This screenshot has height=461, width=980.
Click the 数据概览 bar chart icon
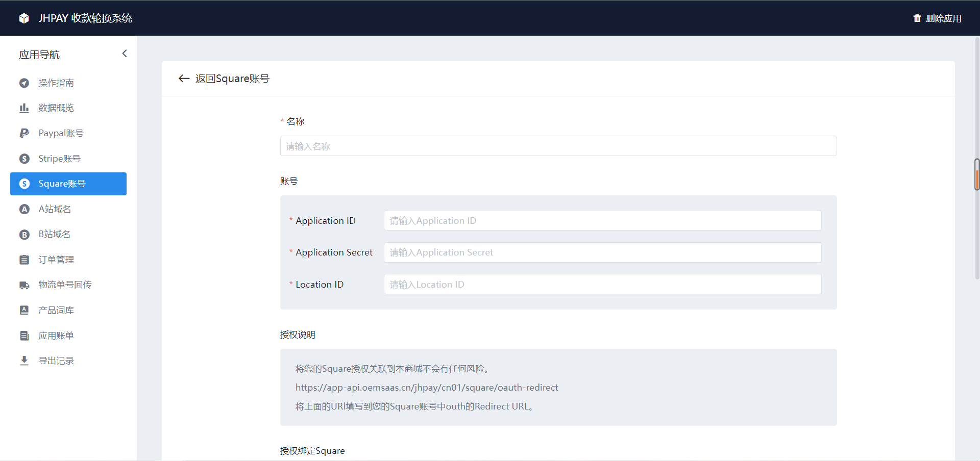tap(24, 108)
